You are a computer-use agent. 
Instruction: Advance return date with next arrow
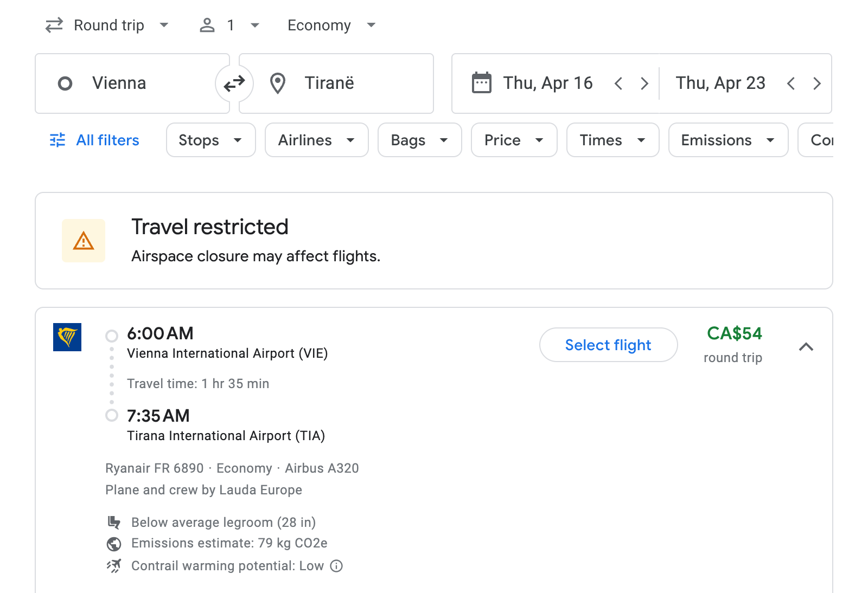(817, 83)
